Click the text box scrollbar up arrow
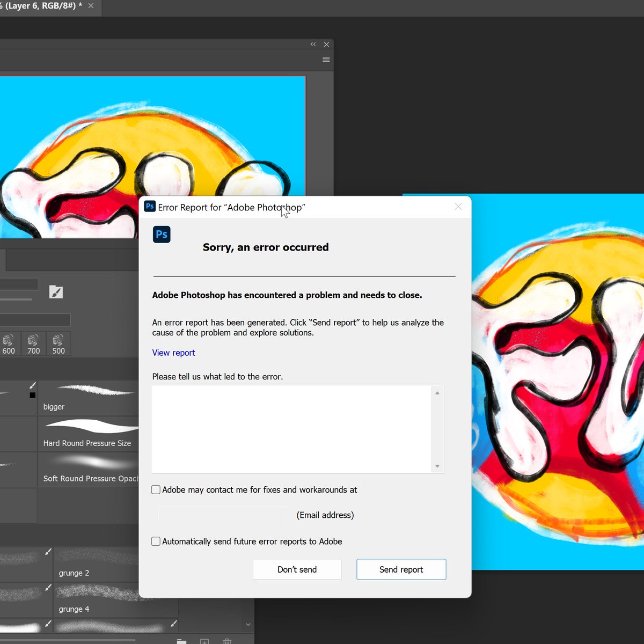Image resolution: width=644 pixels, height=644 pixels. click(437, 393)
